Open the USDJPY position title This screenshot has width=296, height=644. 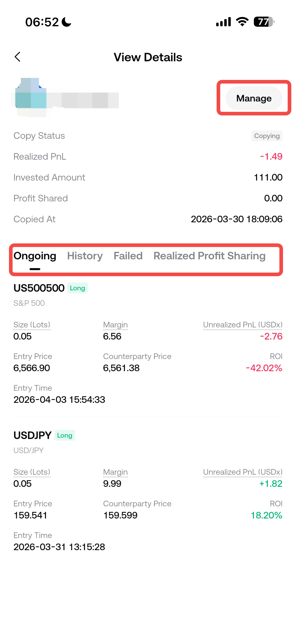click(33, 435)
